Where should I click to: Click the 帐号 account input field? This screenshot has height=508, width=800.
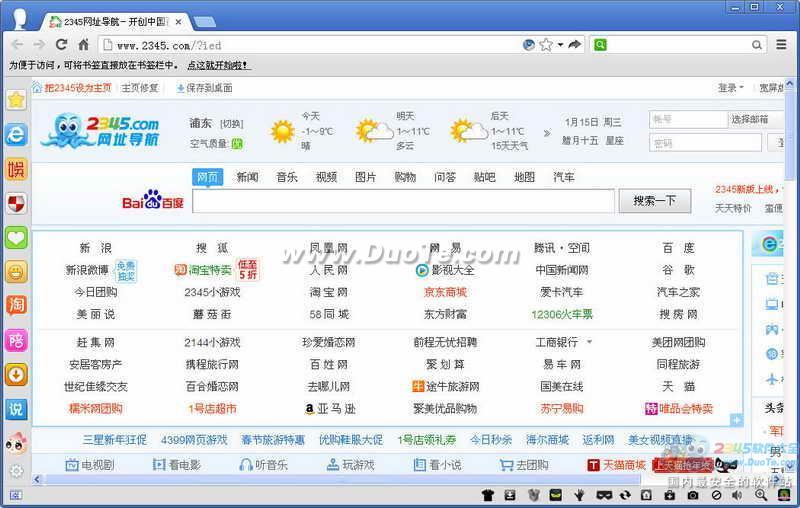click(687, 119)
